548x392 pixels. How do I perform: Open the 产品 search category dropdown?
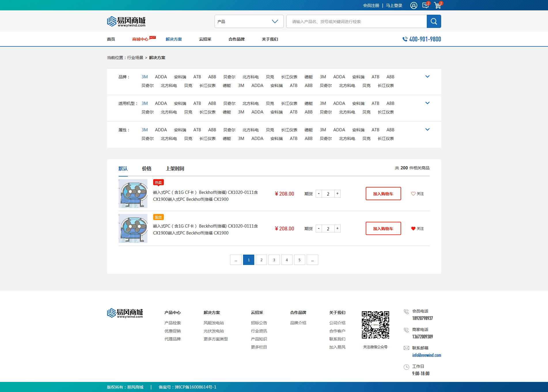(x=249, y=22)
